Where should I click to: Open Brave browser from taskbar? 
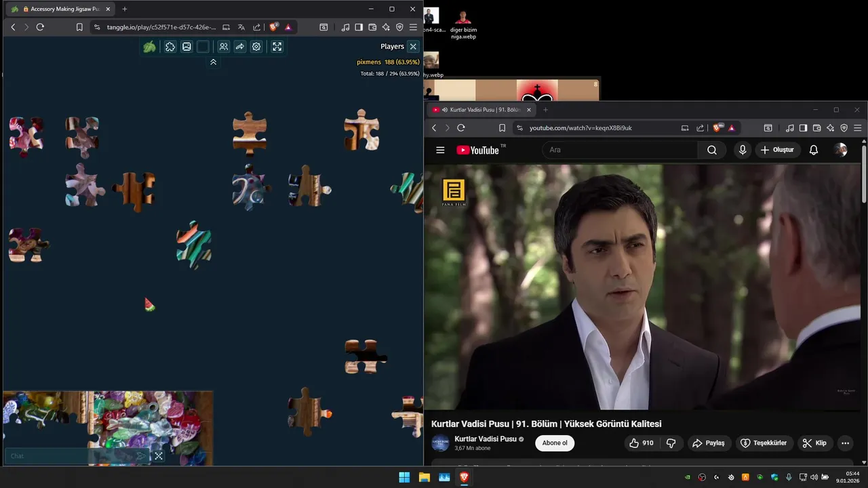pyautogui.click(x=465, y=477)
